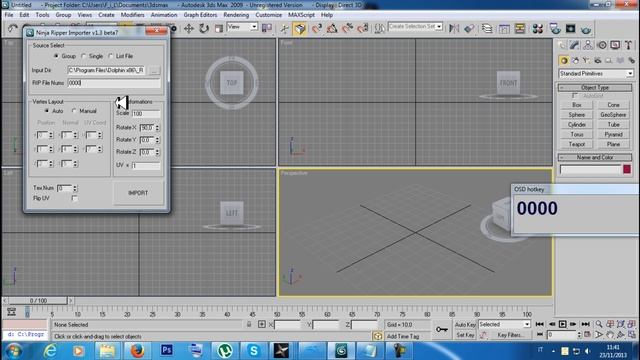640x360 pixels.
Task: Open Render Setup from the toolbar
Action: [555, 29]
